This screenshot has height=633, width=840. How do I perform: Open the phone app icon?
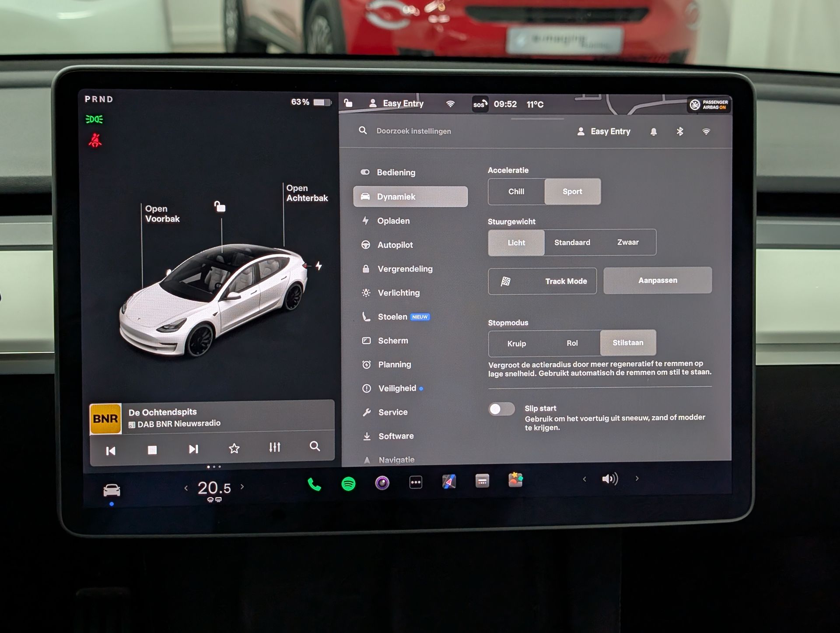[x=314, y=484]
